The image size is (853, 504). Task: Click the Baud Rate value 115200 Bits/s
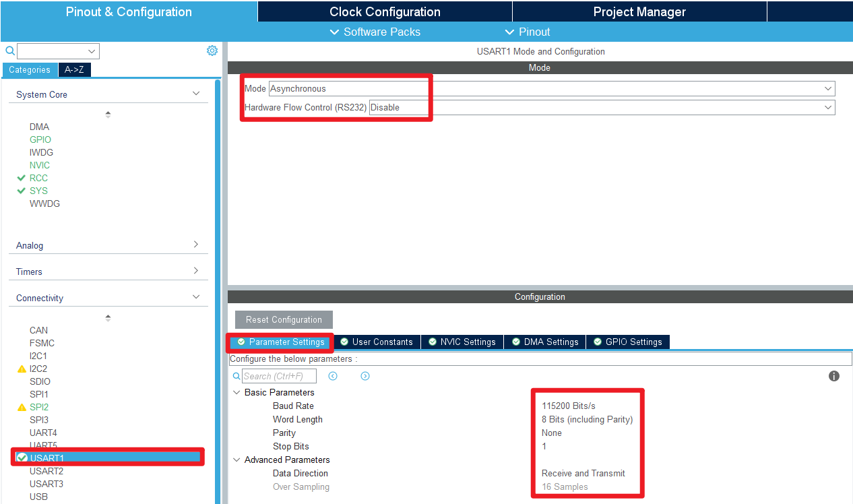tap(569, 406)
